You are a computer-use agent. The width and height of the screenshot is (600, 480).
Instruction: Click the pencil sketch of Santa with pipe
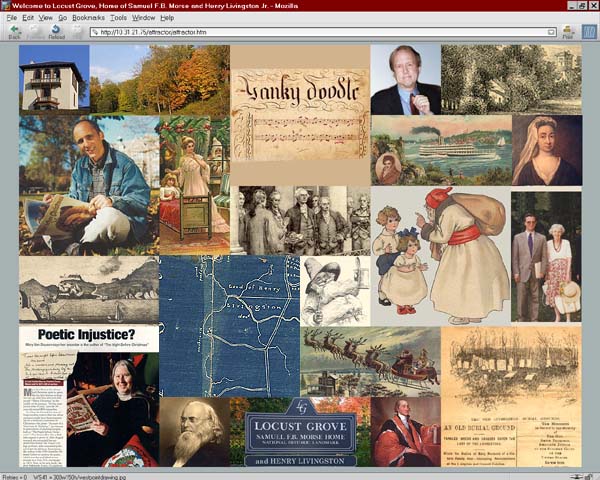click(x=335, y=291)
